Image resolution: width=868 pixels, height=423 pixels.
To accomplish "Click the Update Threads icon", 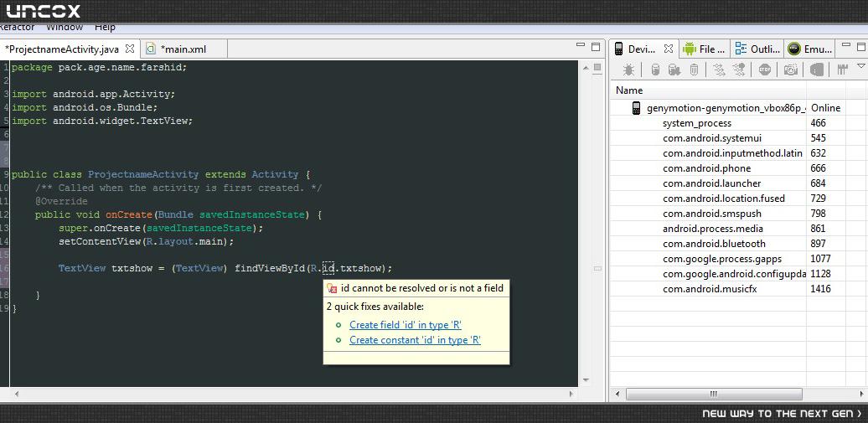I will click(x=719, y=70).
